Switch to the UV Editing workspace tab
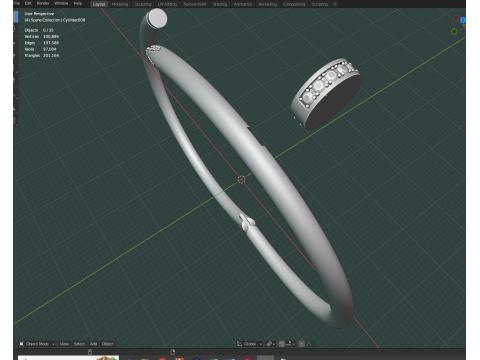The image size is (480, 360). click(167, 4)
